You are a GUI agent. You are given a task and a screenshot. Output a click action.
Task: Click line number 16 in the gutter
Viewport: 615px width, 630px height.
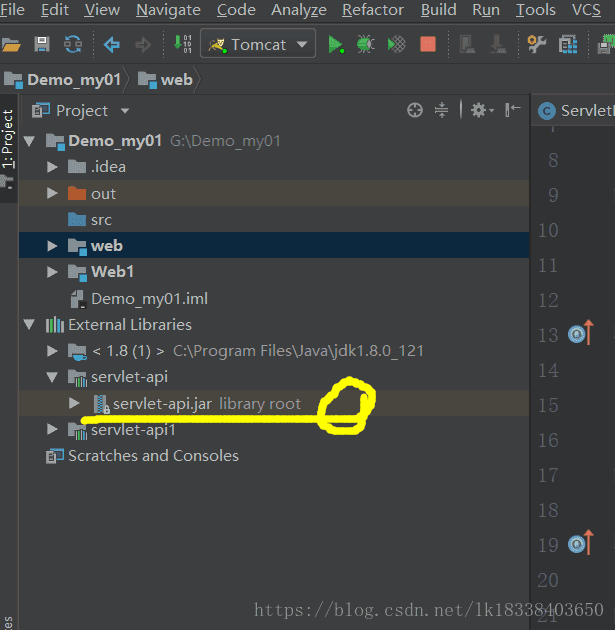point(548,440)
